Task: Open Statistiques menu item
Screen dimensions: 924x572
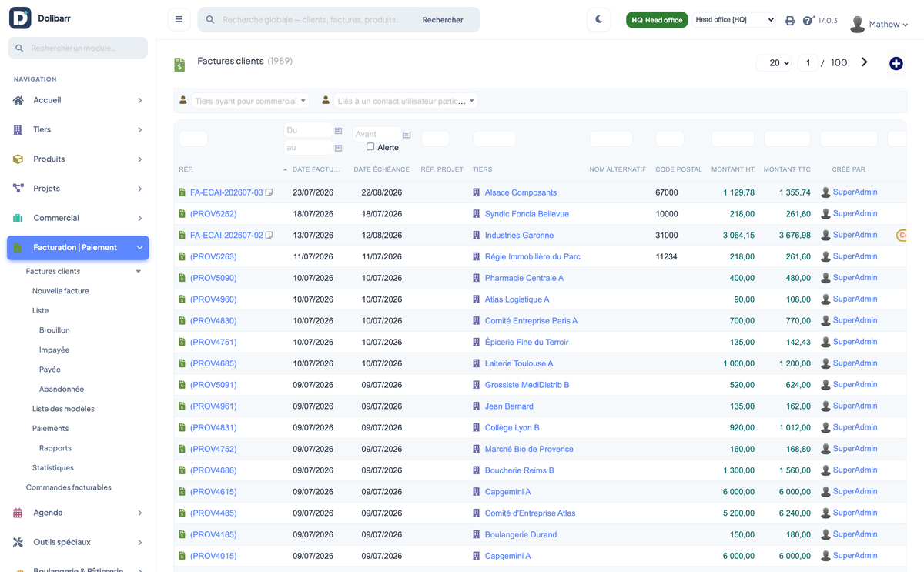Action: [53, 468]
